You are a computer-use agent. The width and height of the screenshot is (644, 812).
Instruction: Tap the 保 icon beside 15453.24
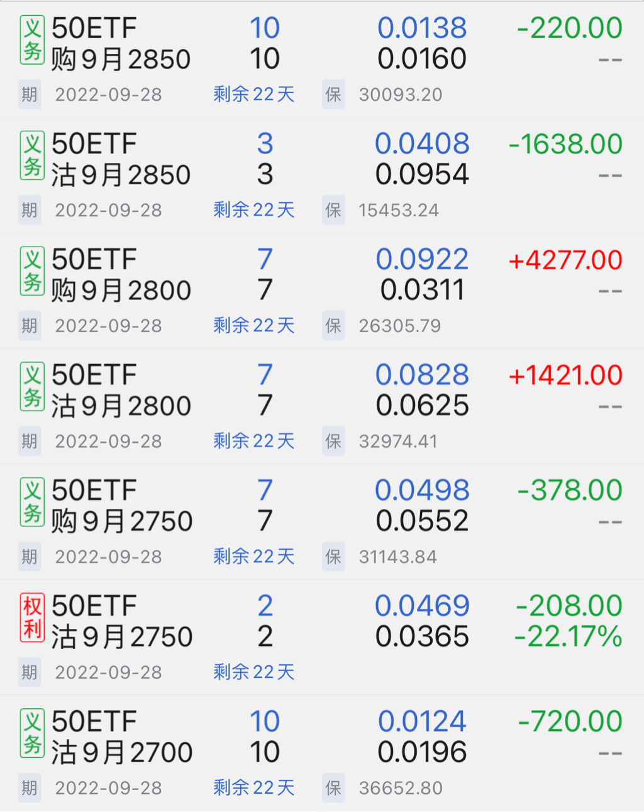click(333, 210)
